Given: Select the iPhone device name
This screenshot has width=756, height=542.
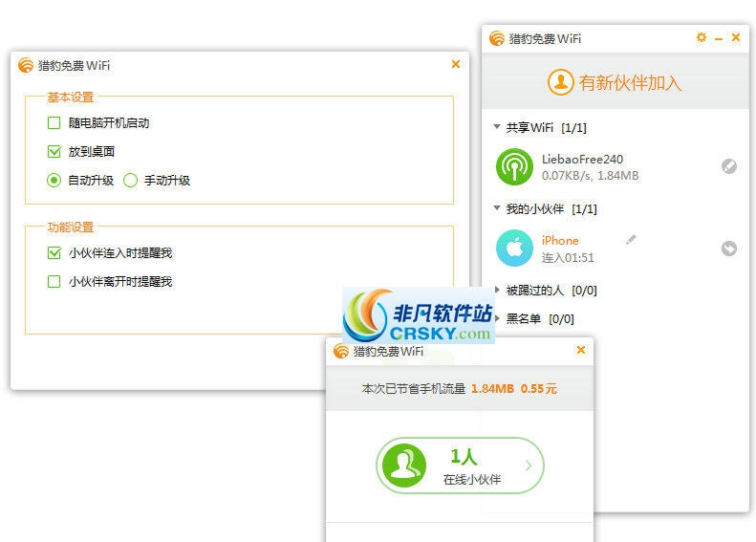Looking at the screenshot, I should pos(560,240).
